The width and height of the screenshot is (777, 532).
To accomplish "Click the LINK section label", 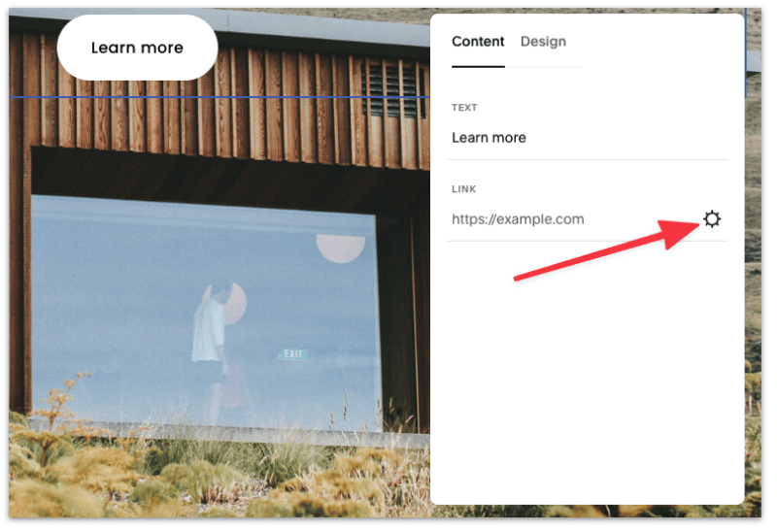I will point(464,189).
